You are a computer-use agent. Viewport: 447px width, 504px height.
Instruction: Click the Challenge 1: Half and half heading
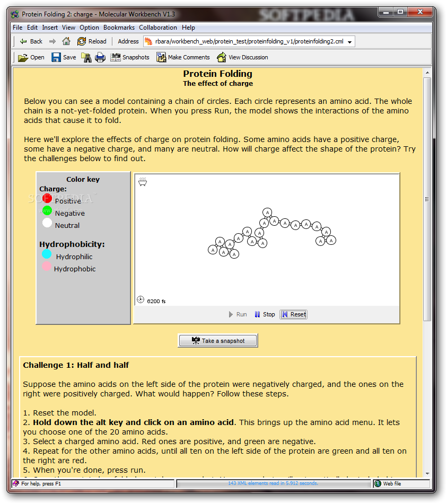tap(76, 365)
